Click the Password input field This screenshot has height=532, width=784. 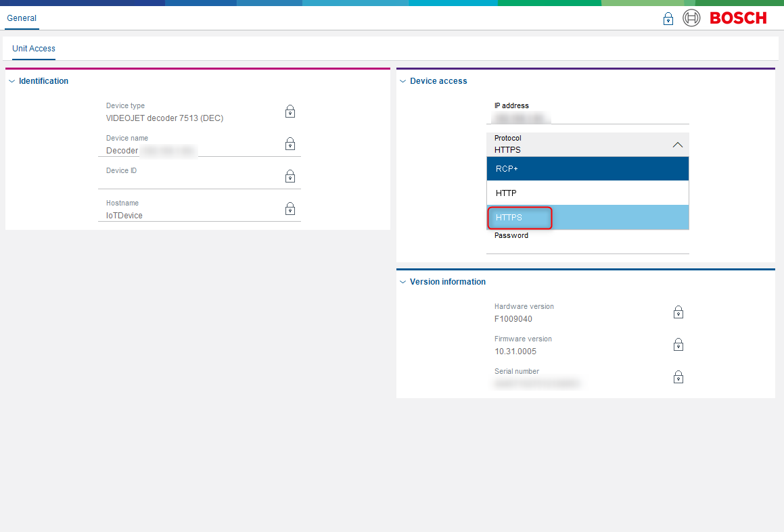(587, 247)
